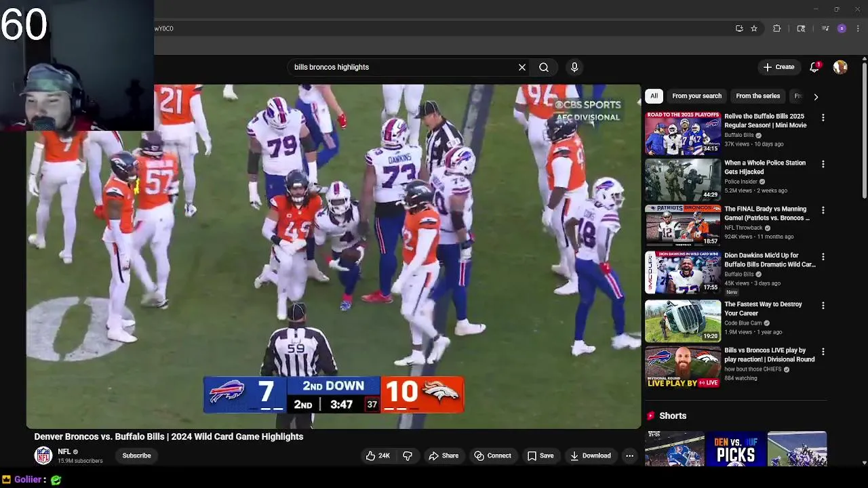The width and height of the screenshot is (868, 488).
Task: Open the YouTube account avatar menu
Action: click(840, 67)
